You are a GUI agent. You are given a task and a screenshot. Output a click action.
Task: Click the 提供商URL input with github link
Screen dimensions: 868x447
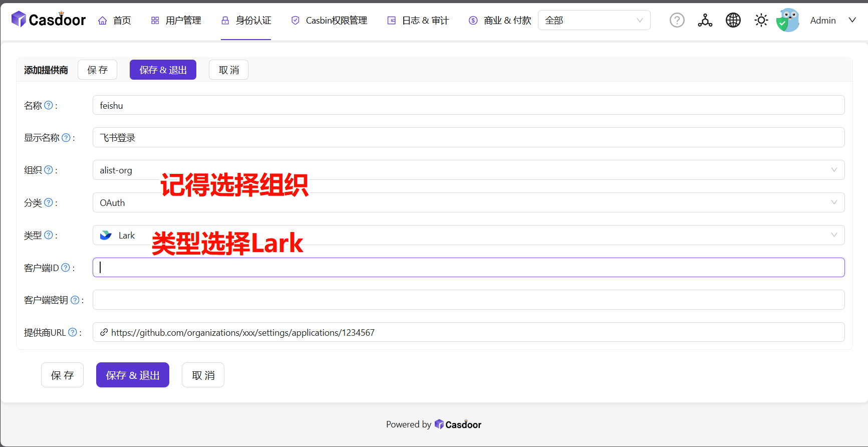pos(468,332)
